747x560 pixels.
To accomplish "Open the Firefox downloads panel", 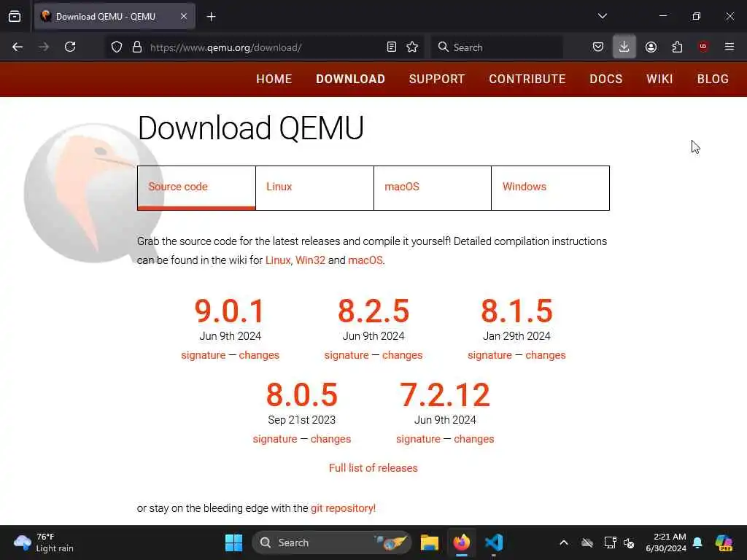I will click(x=624, y=47).
